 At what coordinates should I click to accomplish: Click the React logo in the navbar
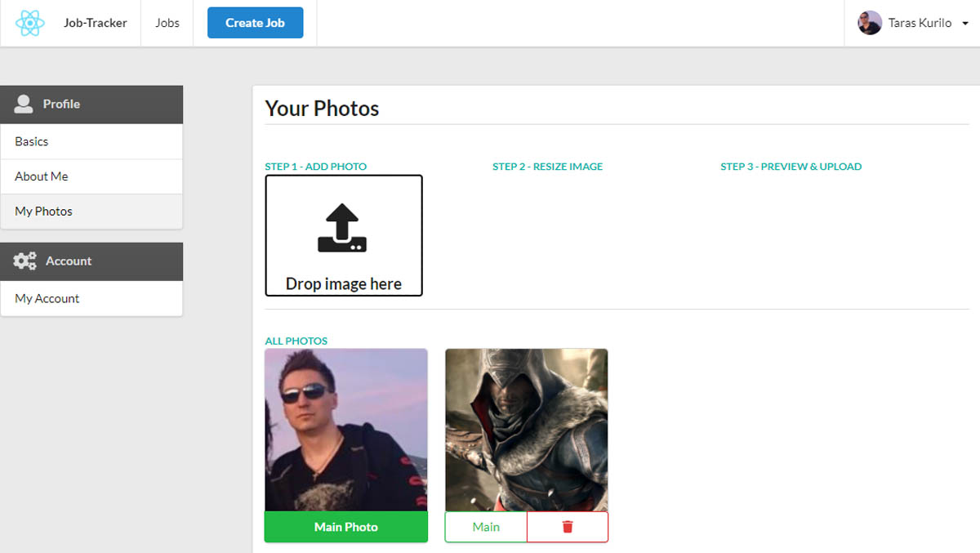point(31,22)
